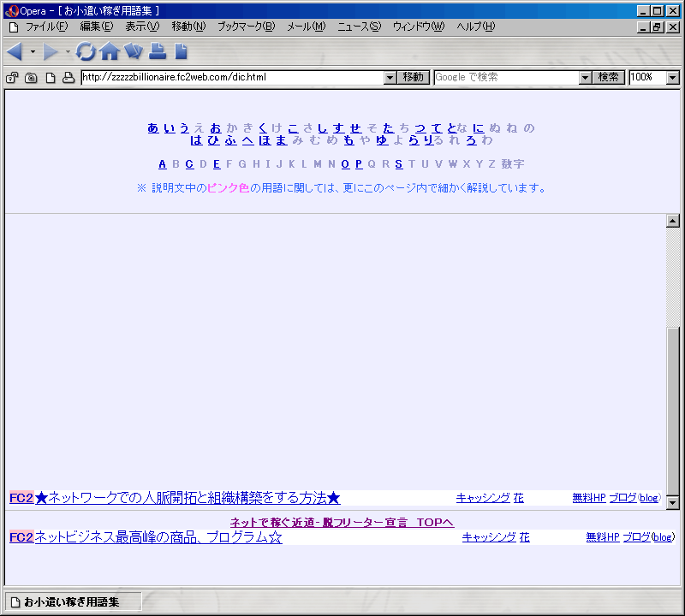The height and width of the screenshot is (616, 685).
Task: Click the lock and key icon beside address bar
Action: 12,78
